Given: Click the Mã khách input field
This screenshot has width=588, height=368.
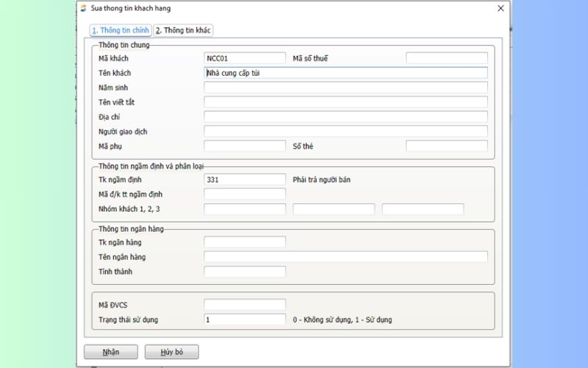Looking at the screenshot, I should point(245,58).
